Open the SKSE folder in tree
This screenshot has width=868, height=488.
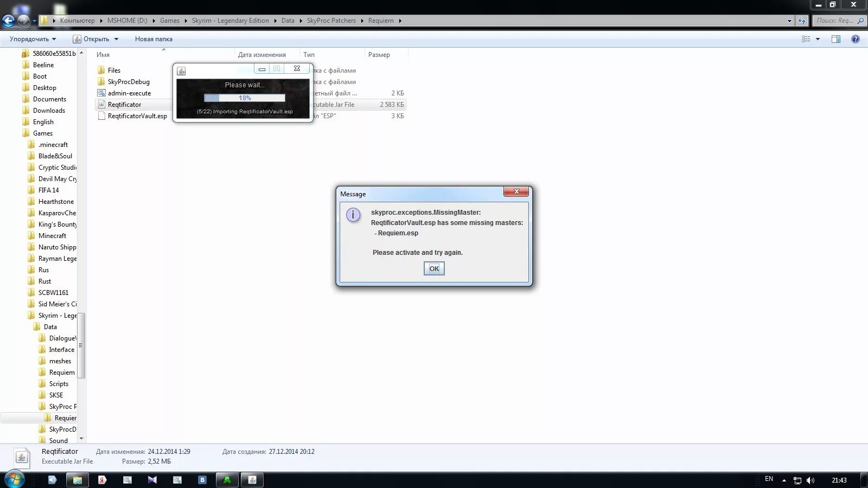(x=56, y=395)
